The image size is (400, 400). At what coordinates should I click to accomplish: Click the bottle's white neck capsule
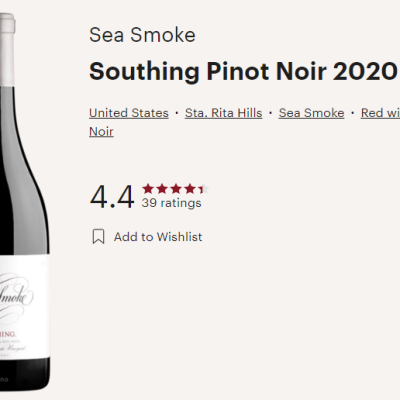click(7, 50)
